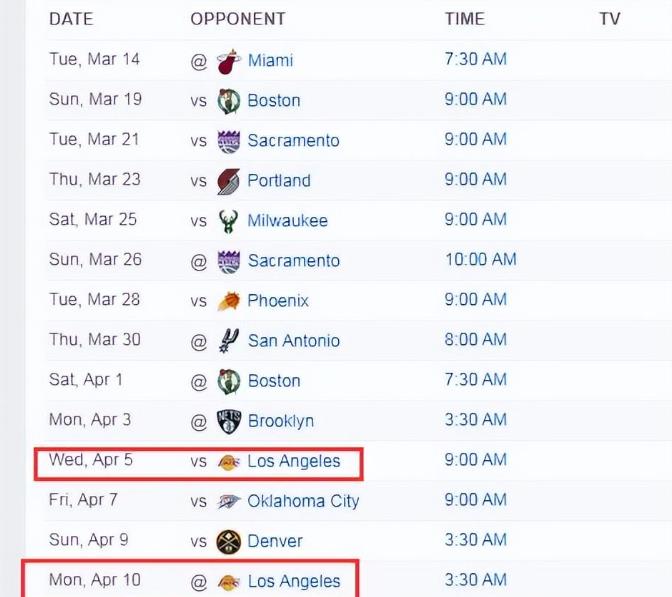Click the 8:00 AM San Antonio game time
Screen dimensions: 672x597
(475, 340)
